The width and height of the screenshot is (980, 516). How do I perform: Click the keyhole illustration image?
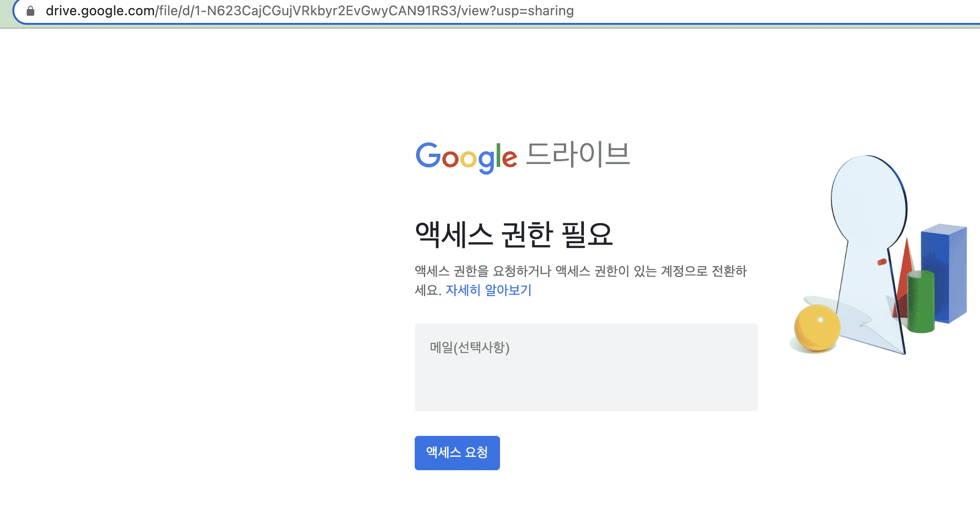(x=878, y=255)
